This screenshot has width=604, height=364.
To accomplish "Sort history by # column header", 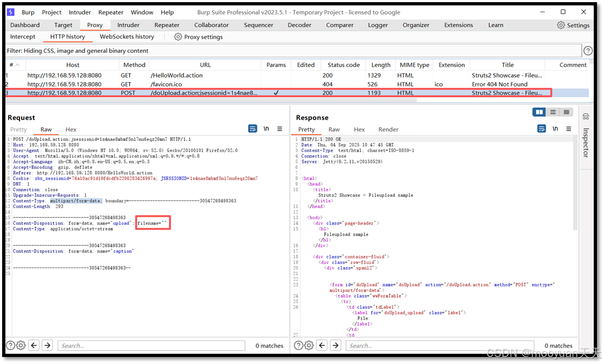I will [x=16, y=65].
